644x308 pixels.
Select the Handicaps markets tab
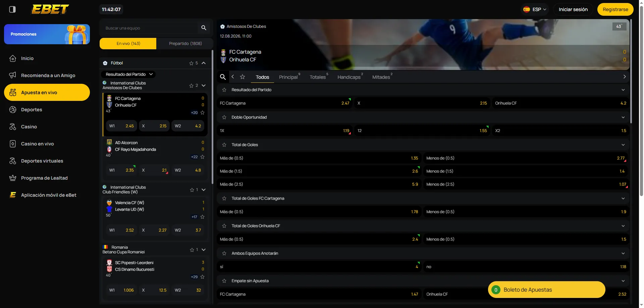[350, 77]
